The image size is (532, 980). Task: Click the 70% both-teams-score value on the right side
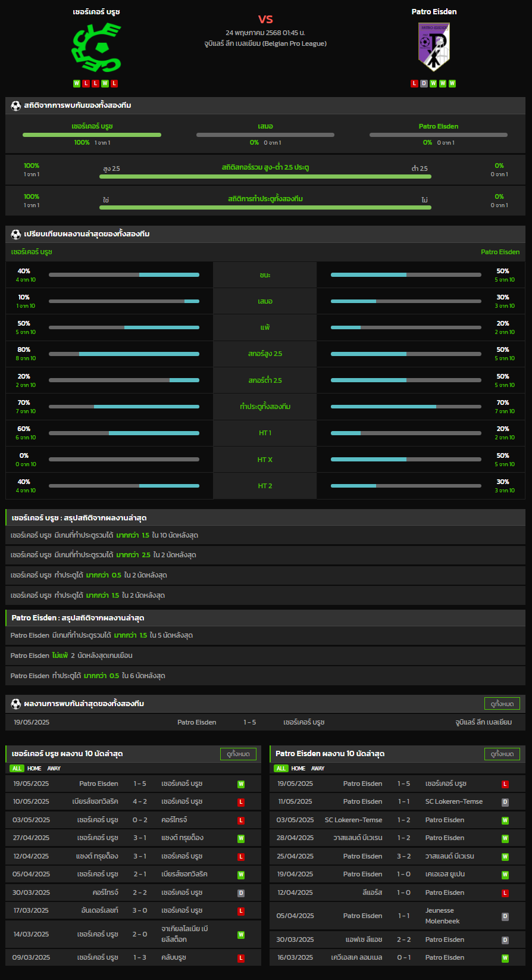(x=503, y=402)
